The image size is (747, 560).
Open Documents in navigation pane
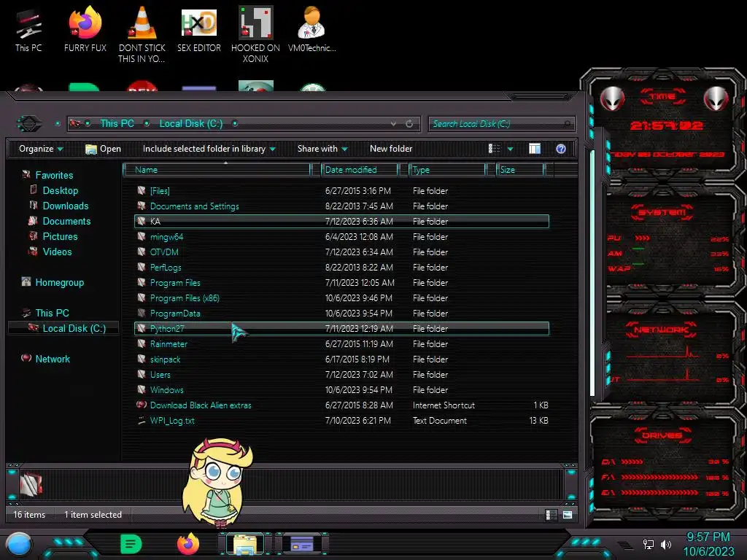click(x=66, y=221)
